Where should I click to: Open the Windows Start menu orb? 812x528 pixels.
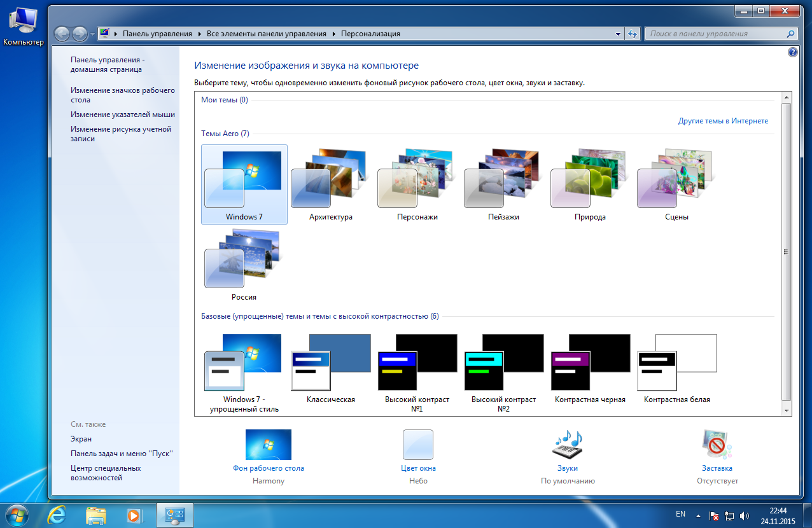pos(18,514)
